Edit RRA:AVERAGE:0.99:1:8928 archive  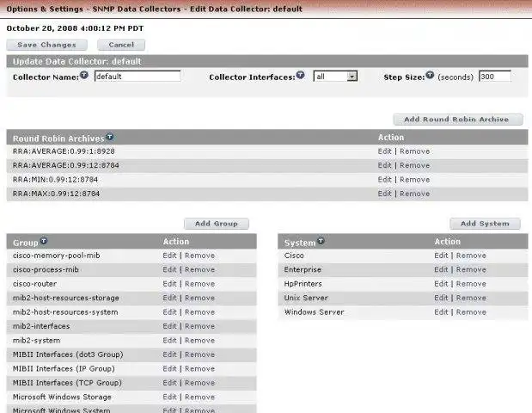[x=384, y=151]
